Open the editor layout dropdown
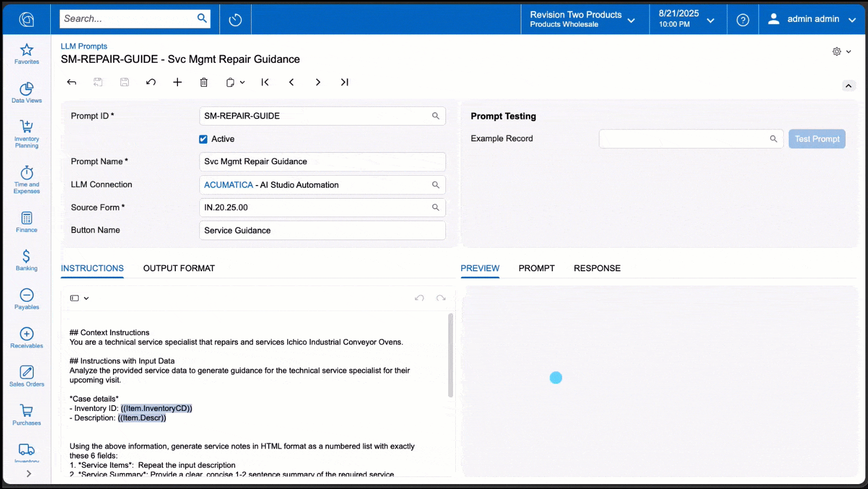The image size is (868, 489). pos(80,298)
